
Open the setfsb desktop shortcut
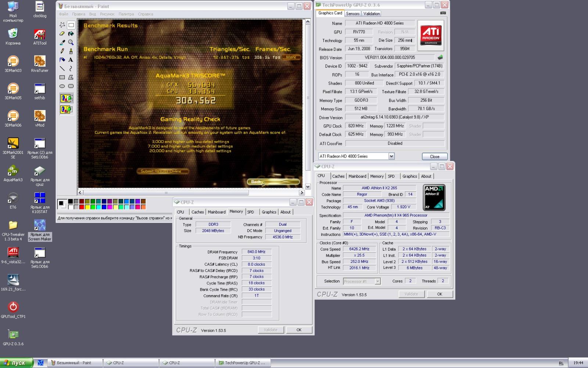coord(40,91)
